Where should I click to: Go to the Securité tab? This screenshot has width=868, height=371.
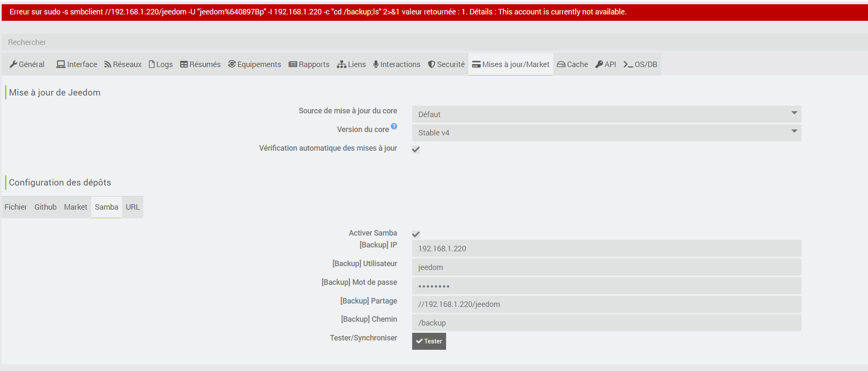(447, 64)
